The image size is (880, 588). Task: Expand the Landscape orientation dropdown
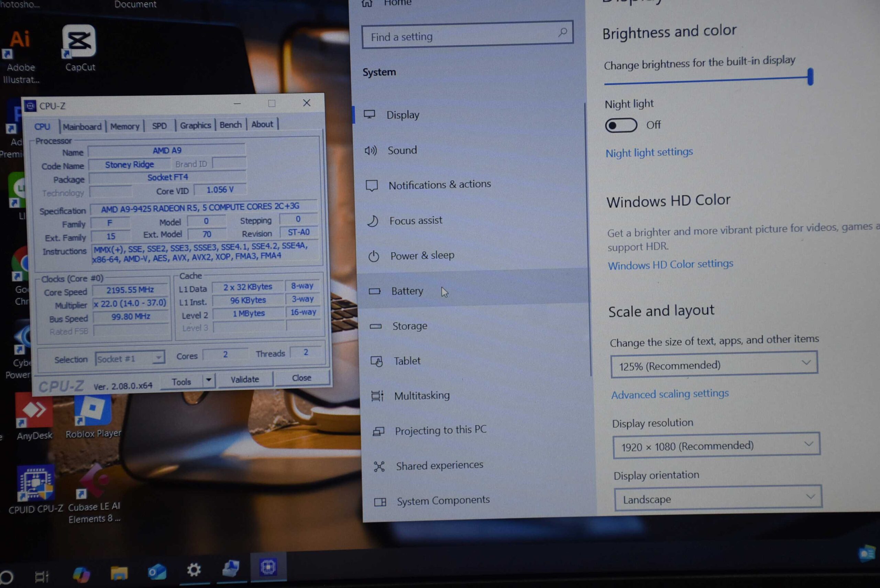(718, 498)
